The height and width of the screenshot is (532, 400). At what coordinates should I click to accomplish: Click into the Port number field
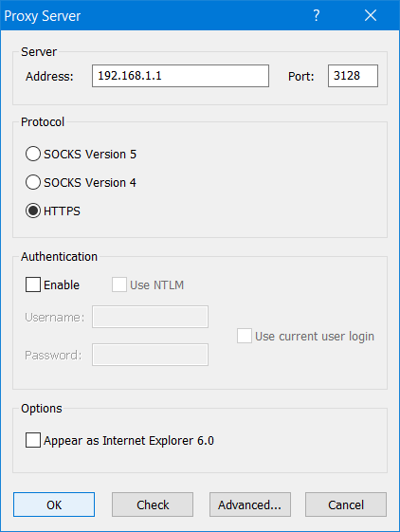(353, 76)
